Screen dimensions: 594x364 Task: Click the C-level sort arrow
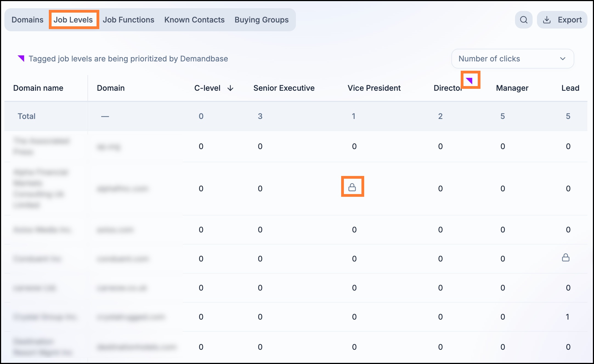click(x=230, y=88)
